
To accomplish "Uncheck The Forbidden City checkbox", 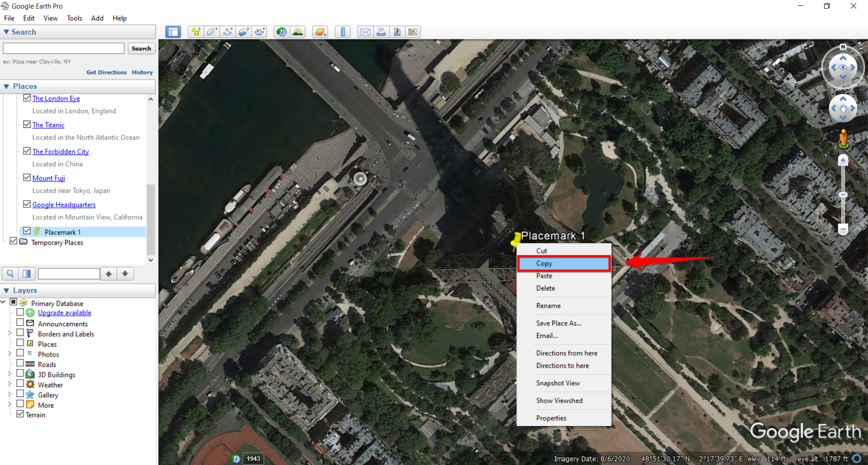I will point(27,151).
